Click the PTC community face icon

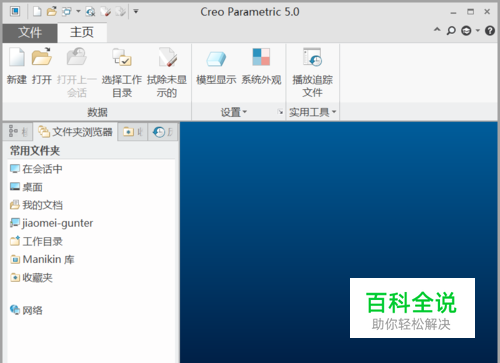point(466,31)
